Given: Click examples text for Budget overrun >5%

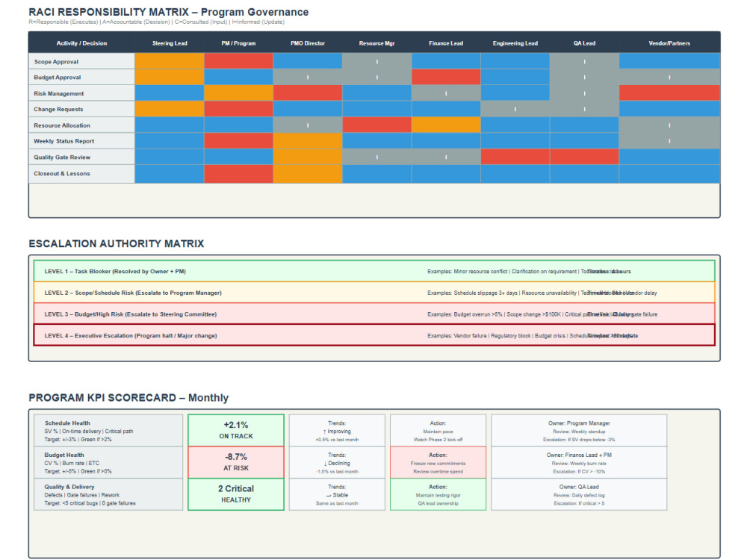Looking at the screenshot, I should point(542,314).
